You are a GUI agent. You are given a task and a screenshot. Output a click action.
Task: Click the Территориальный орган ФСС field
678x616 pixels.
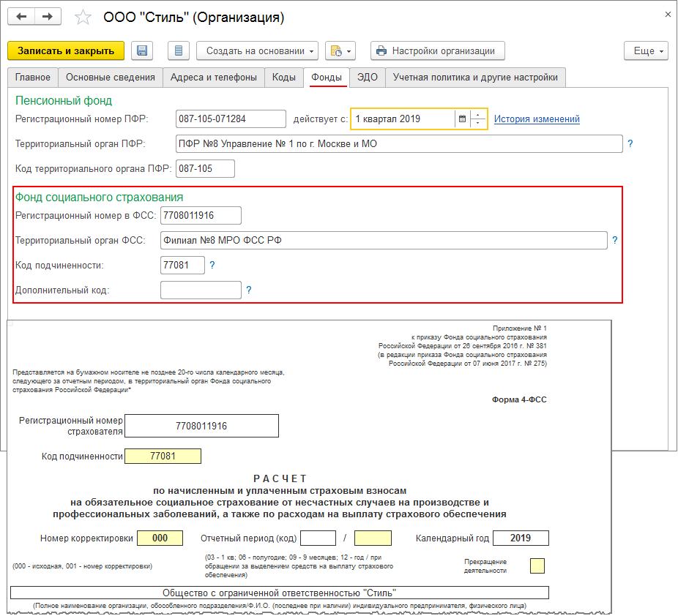pyautogui.click(x=384, y=240)
